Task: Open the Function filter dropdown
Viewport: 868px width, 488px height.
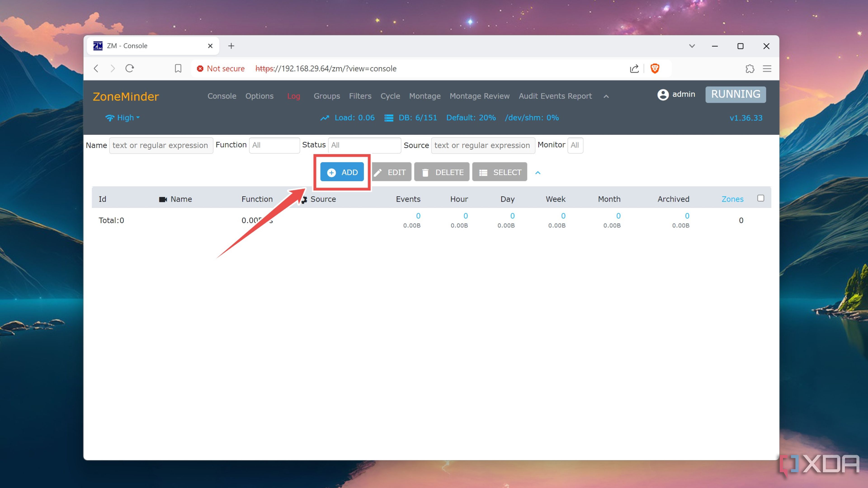Action: (x=274, y=145)
